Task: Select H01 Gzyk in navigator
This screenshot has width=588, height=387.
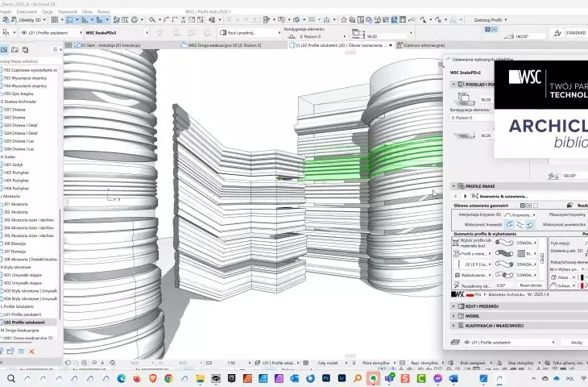Action: pyautogui.click(x=13, y=164)
